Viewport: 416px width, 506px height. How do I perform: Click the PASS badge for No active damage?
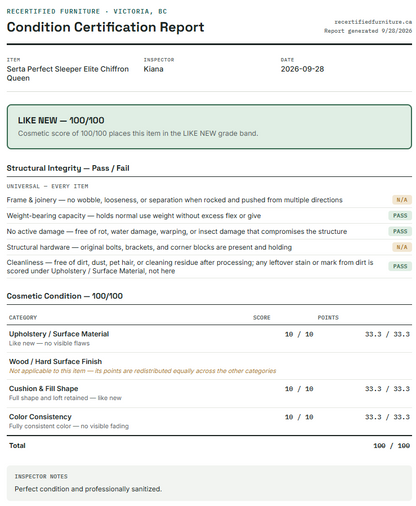click(400, 231)
